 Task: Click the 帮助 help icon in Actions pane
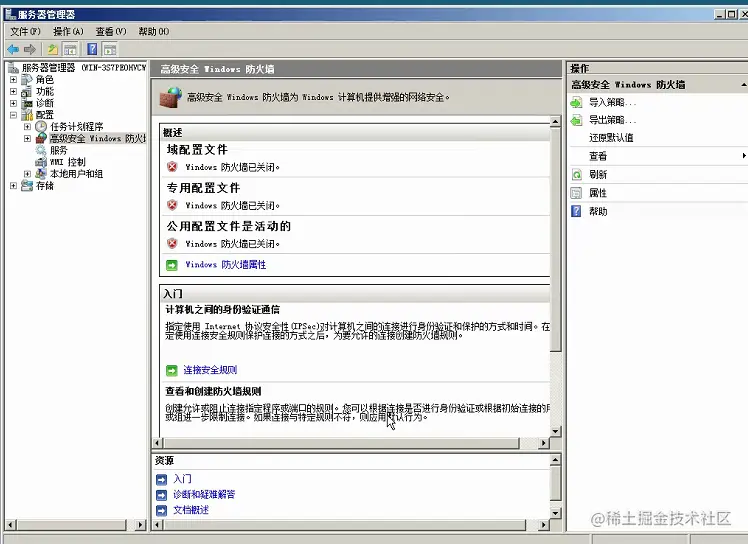click(576, 211)
